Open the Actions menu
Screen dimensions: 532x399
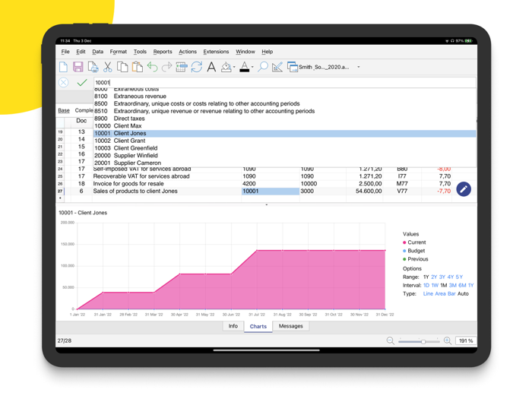(188, 52)
